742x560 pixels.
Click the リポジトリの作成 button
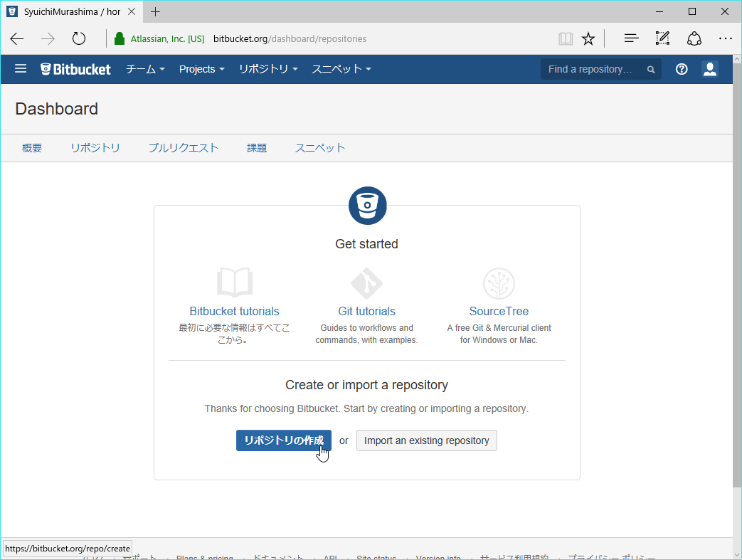pyautogui.click(x=284, y=440)
